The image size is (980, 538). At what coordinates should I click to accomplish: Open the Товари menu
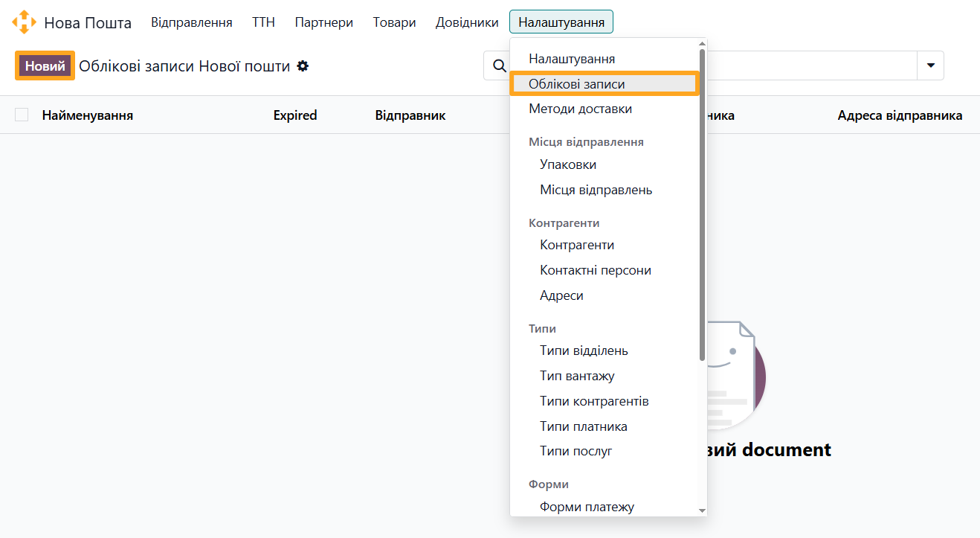(395, 22)
